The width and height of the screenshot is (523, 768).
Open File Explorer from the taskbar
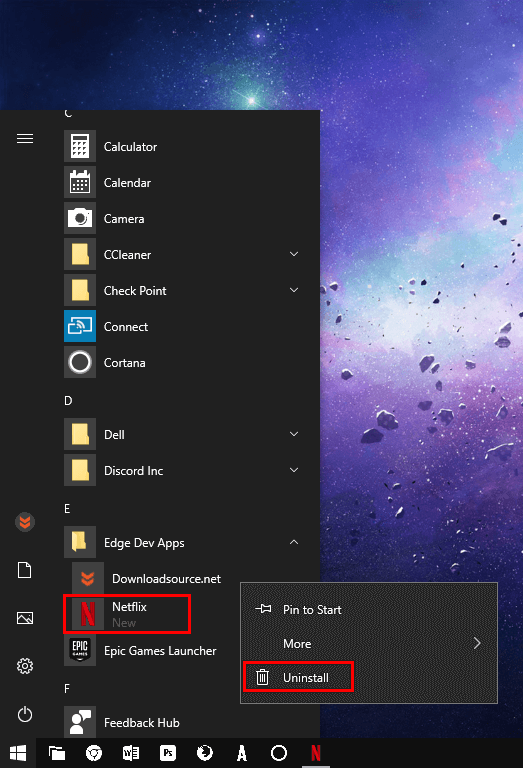(x=57, y=753)
